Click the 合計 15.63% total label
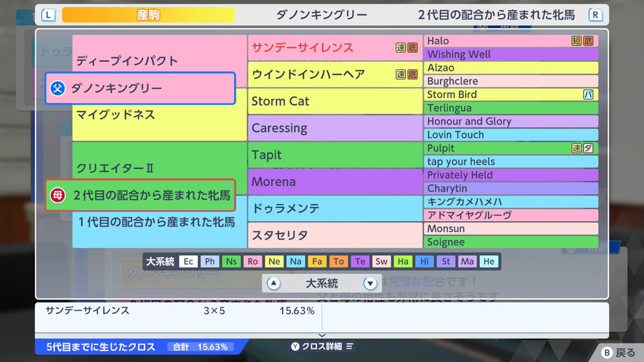Viewport: 644px width, 362px height. pyautogui.click(x=200, y=347)
